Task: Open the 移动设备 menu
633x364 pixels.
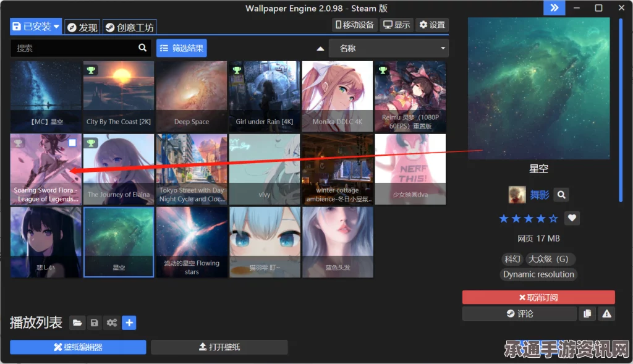Action: 355,25
